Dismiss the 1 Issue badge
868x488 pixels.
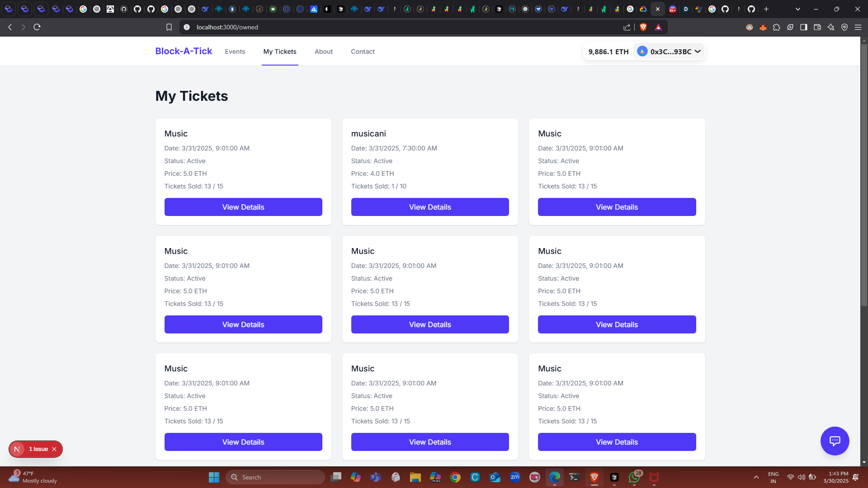[x=54, y=449]
